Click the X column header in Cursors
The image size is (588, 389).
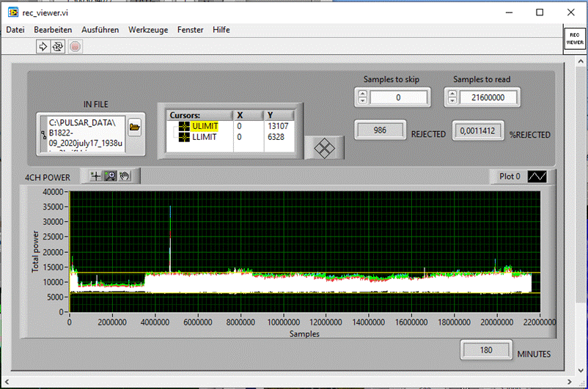pyautogui.click(x=248, y=115)
